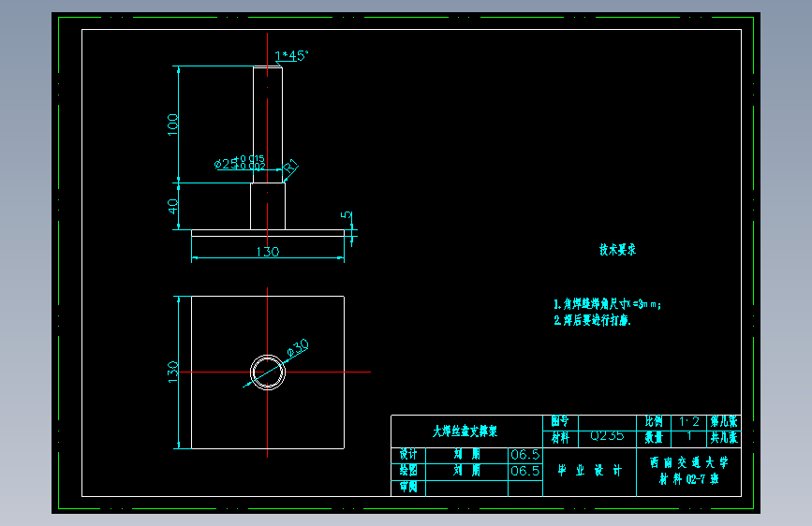Click the "西南交通大学" university name
The width and height of the screenshot is (812, 526).
(x=688, y=462)
